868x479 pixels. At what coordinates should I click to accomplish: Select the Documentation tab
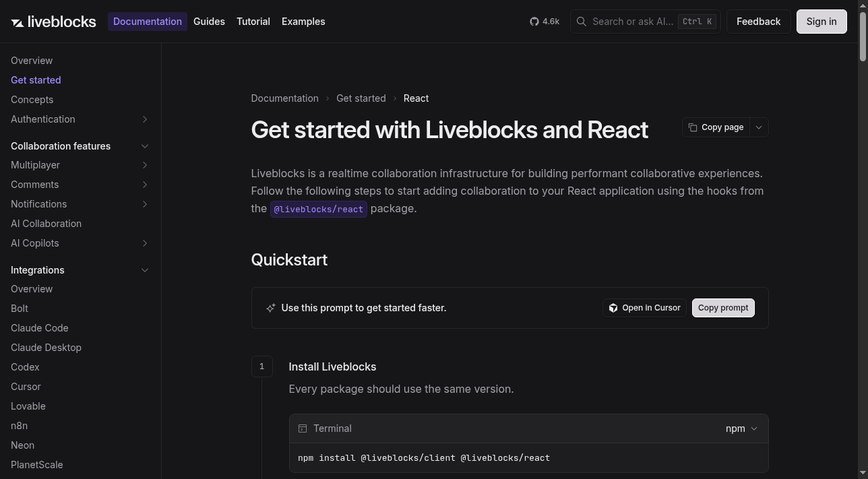148,22
